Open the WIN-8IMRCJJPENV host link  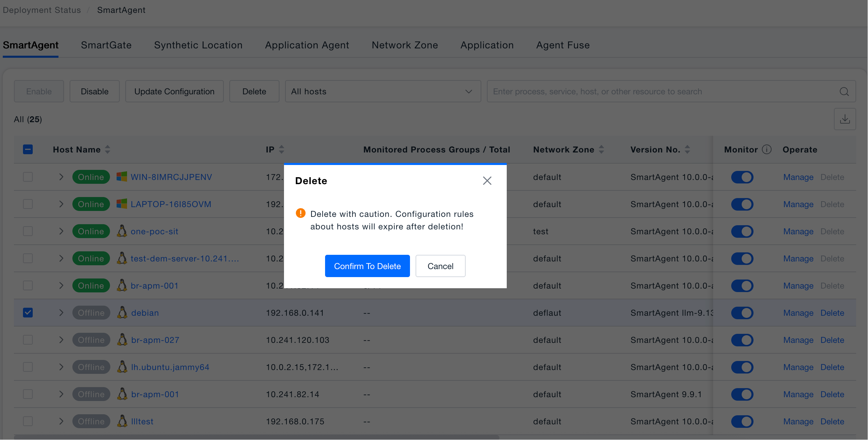pos(171,177)
